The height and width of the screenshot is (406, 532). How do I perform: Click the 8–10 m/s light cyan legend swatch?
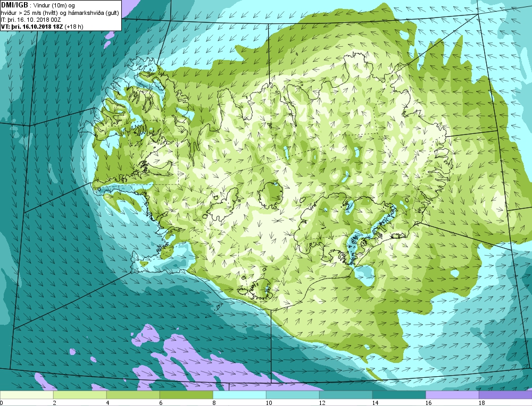[x=239, y=395]
